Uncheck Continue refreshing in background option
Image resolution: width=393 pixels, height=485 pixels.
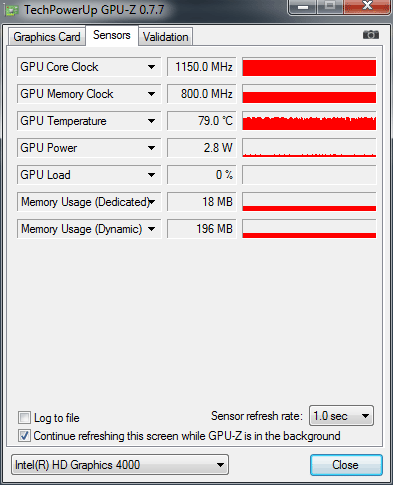(24, 436)
